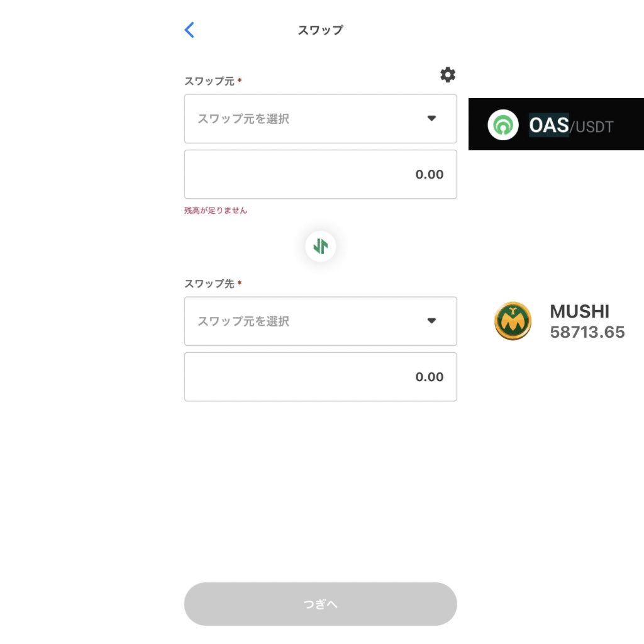The height and width of the screenshot is (644, 644).
Task: Go back using the blue chevron arrow
Action: pyautogui.click(x=189, y=30)
